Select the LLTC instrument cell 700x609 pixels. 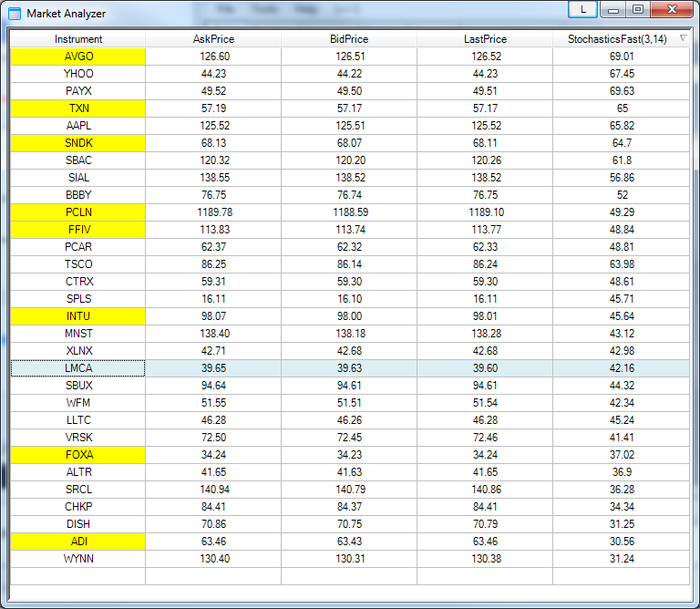78,420
